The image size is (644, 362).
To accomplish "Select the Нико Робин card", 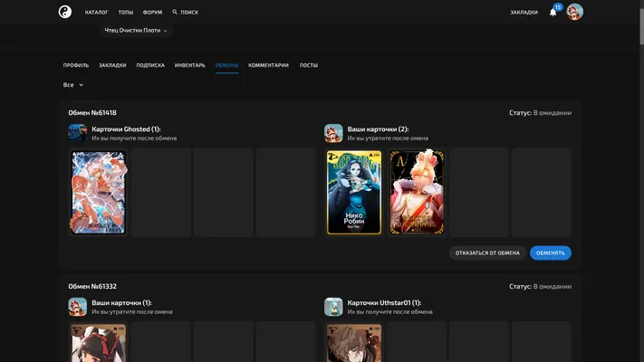I will coord(354,193).
